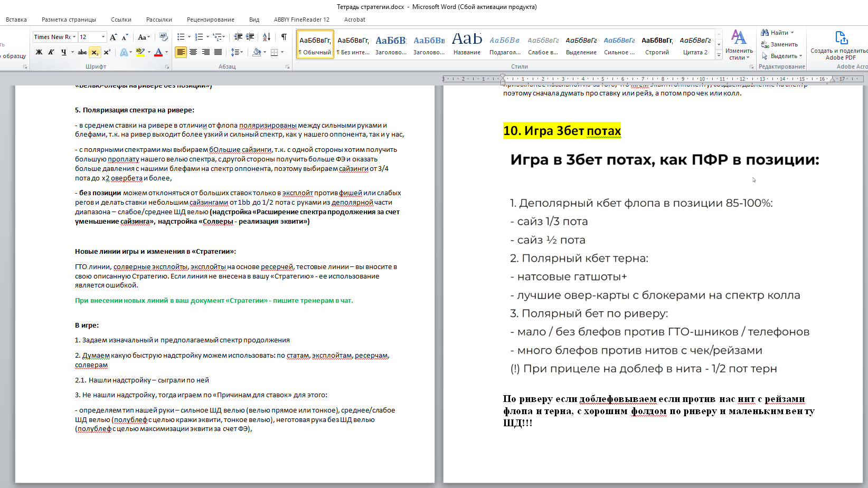
Task: Open the line spacing dropdown
Action: (237, 52)
